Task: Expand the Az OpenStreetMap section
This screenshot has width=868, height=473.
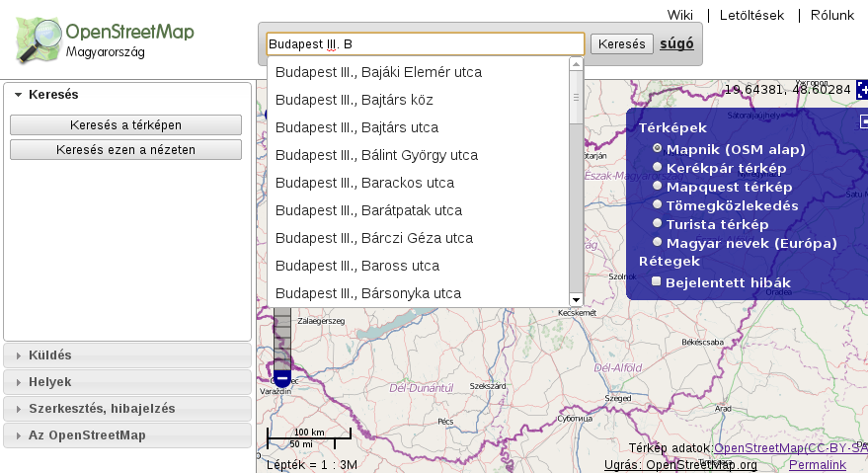Action: (127, 435)
